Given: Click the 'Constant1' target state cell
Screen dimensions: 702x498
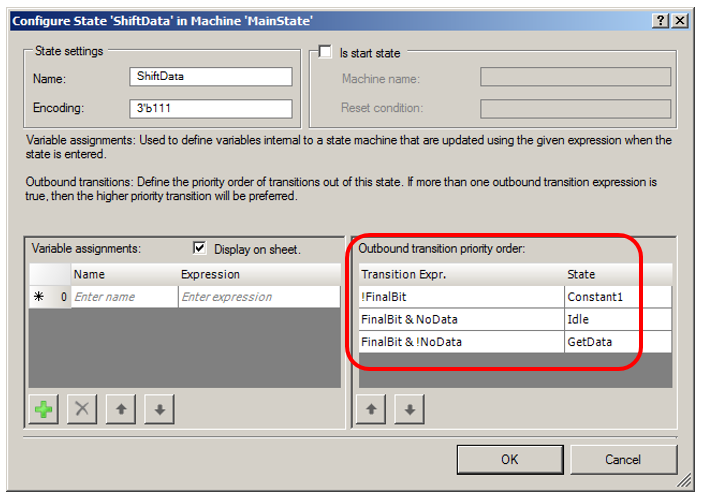Looking at the screenshot, I should 618,297.
